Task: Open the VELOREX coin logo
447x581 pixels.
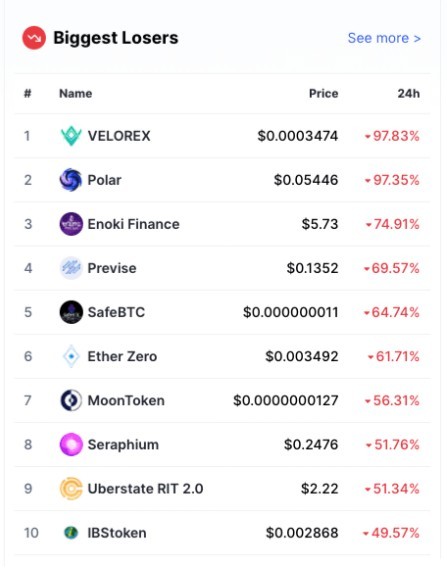Action: [x=71, y=136]
